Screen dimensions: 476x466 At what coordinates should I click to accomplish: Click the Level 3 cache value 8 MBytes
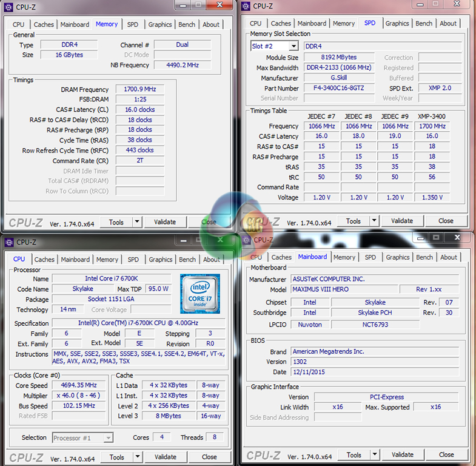(169, 416)
